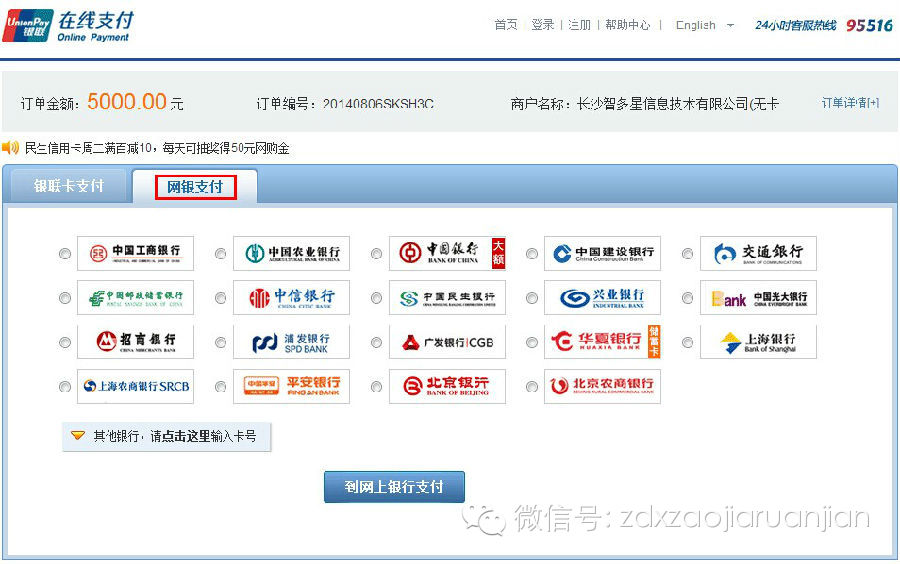Click the order amount 5000.00
900x564 pixels.
[127, 102]
